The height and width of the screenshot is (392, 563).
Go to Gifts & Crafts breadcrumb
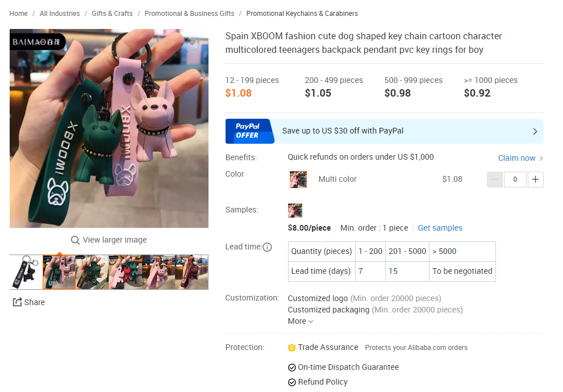(112, 14)
